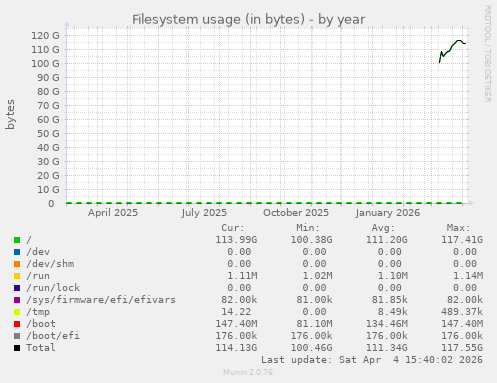Click the 'bytes' y-axis label
The width and height of the screenshot is (497, 383).
(x=10, y=114)
